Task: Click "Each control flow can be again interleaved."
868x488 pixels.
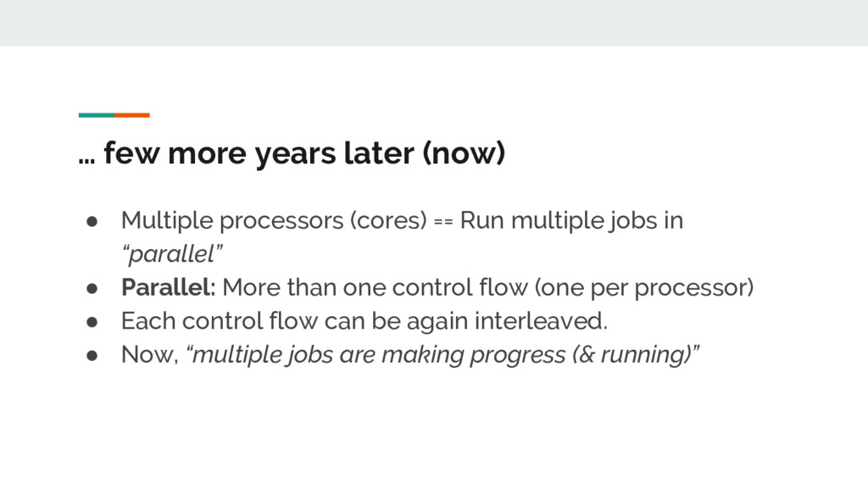Action: [x=364, y=322]
